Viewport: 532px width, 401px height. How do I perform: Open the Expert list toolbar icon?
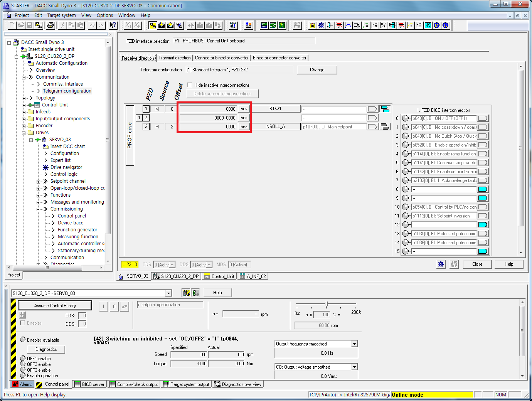(312, 25)
